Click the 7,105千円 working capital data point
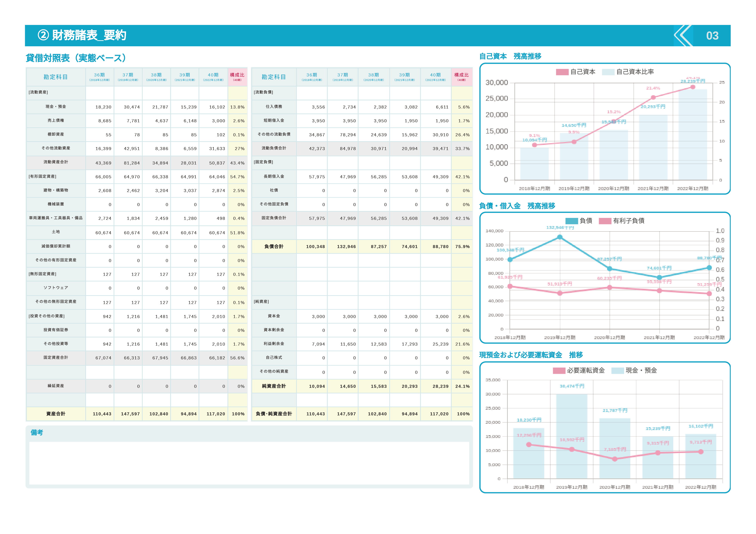This screenshot has height=534, width=756. pos(615,459)
